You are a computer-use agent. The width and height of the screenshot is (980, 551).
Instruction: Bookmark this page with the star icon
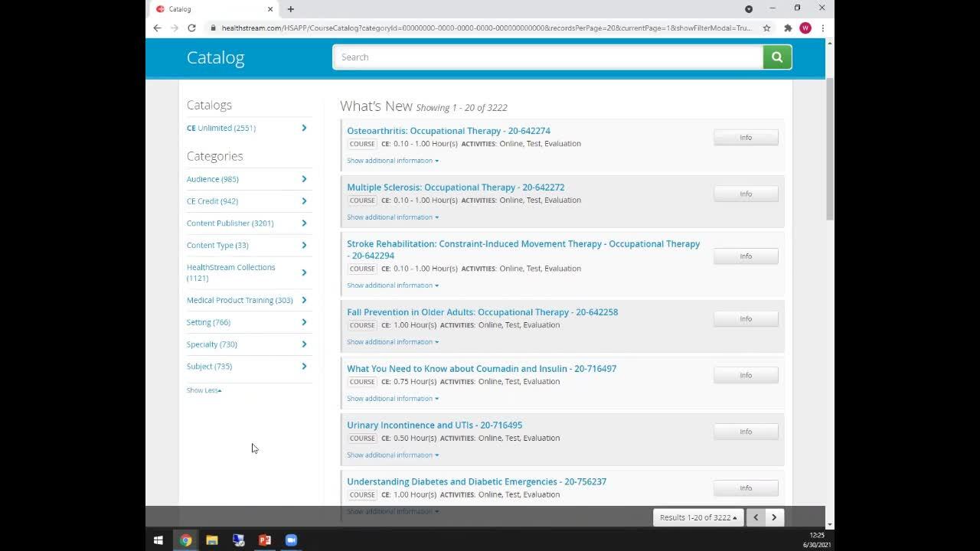pyautogui.click(x=766, y=28)
